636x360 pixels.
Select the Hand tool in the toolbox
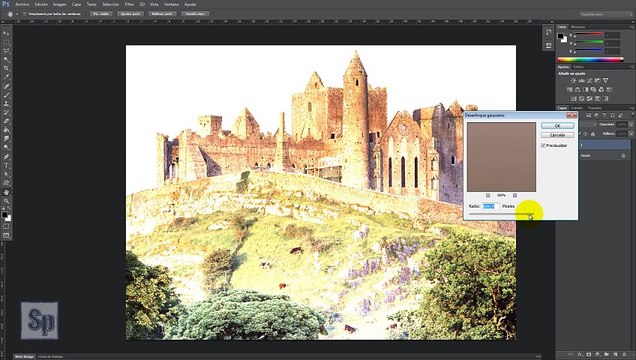6,193
